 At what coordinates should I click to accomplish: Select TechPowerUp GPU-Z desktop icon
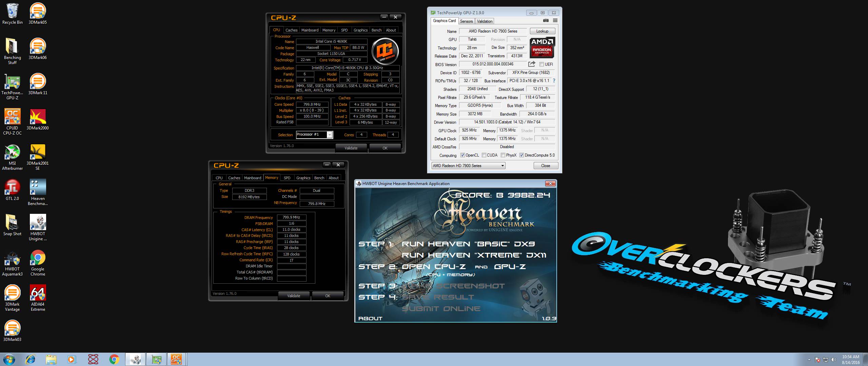[12, 87]
